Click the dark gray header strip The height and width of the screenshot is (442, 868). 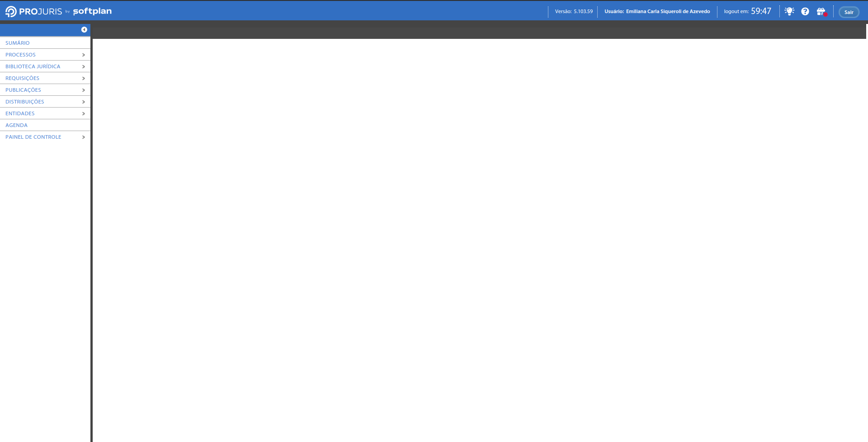(479, 31)
